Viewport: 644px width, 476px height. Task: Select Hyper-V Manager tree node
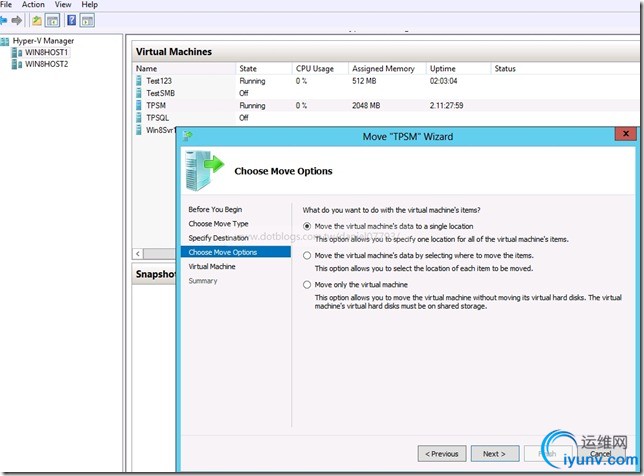[43, 41]
